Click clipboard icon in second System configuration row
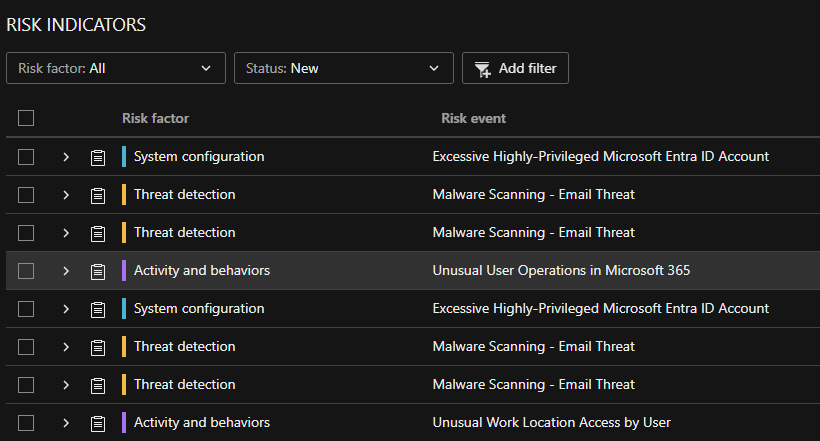Screen dimensions: 820x441 click(x=98, y=309)
